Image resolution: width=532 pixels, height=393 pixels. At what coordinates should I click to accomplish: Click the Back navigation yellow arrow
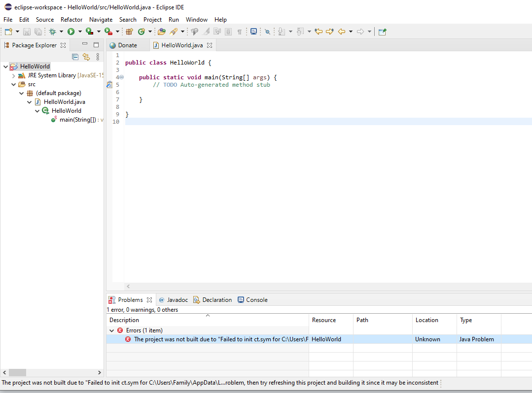pyautogui.click(x=341, y=32)
